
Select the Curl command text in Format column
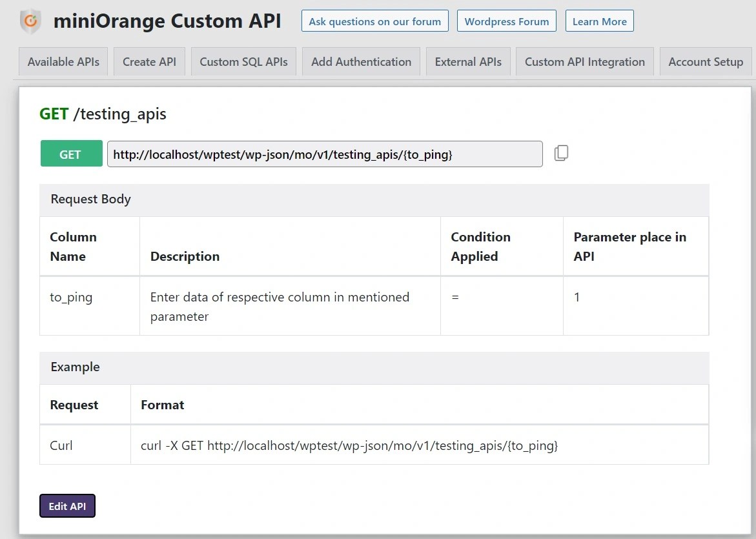coord(349,445)
